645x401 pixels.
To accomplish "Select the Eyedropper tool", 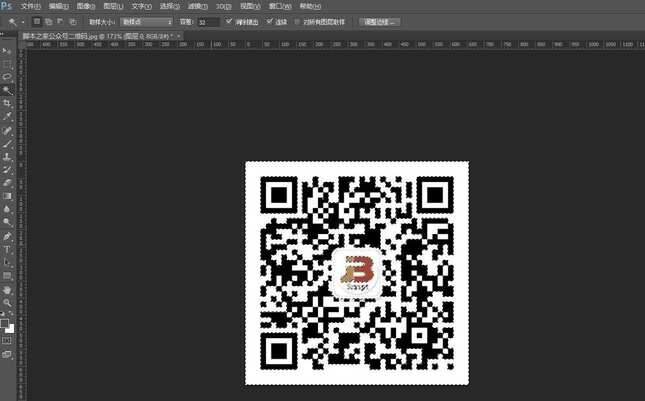I will coord(7,117).
